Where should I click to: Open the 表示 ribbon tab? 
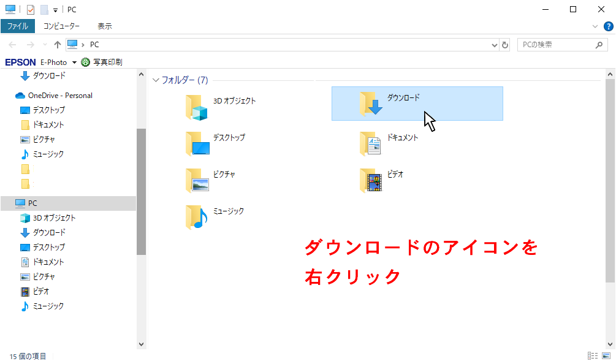click(x=105, y=26)
